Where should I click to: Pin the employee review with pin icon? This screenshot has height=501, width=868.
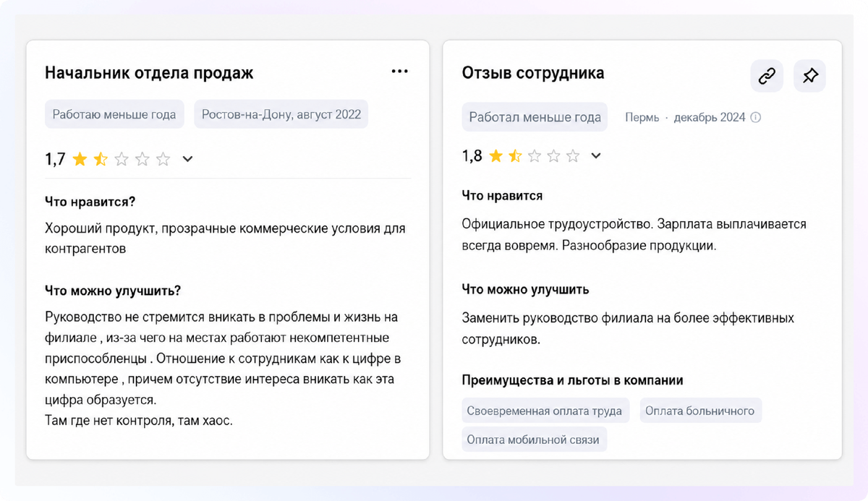(810, 76)
